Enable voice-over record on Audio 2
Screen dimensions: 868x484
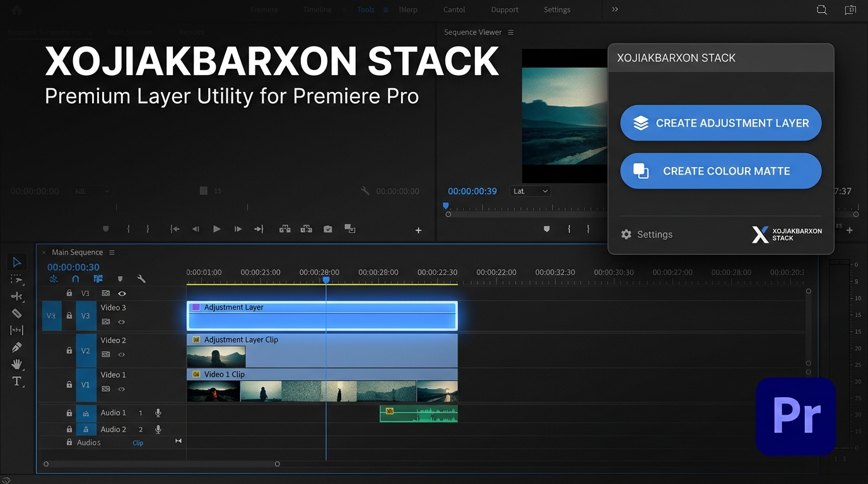click(x=158, y=429)
